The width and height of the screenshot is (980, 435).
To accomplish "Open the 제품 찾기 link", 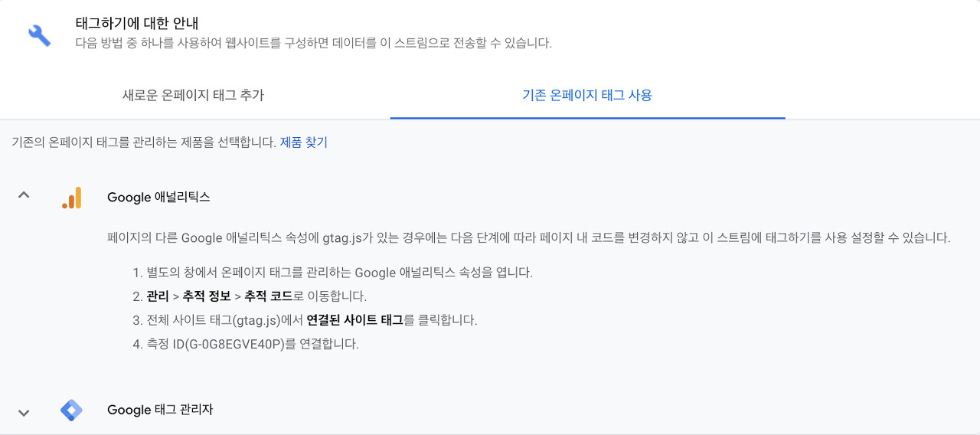I will click(x=303, y=142).
